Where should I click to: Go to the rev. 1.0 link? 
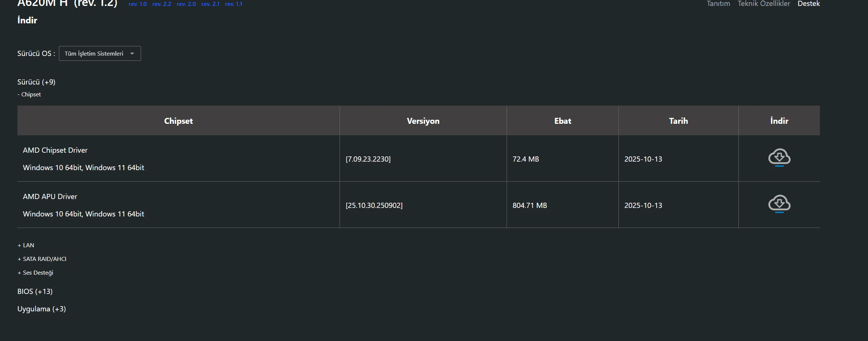point(137,4)
